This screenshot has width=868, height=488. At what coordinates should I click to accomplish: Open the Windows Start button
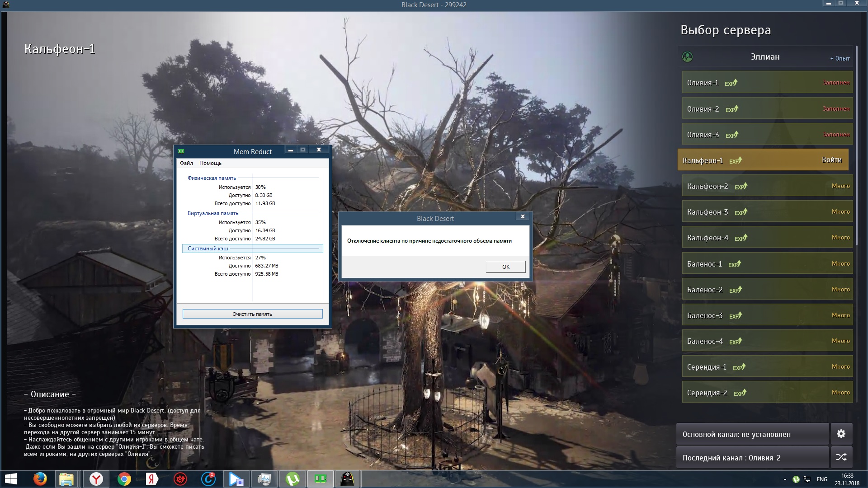coord(10,479)
